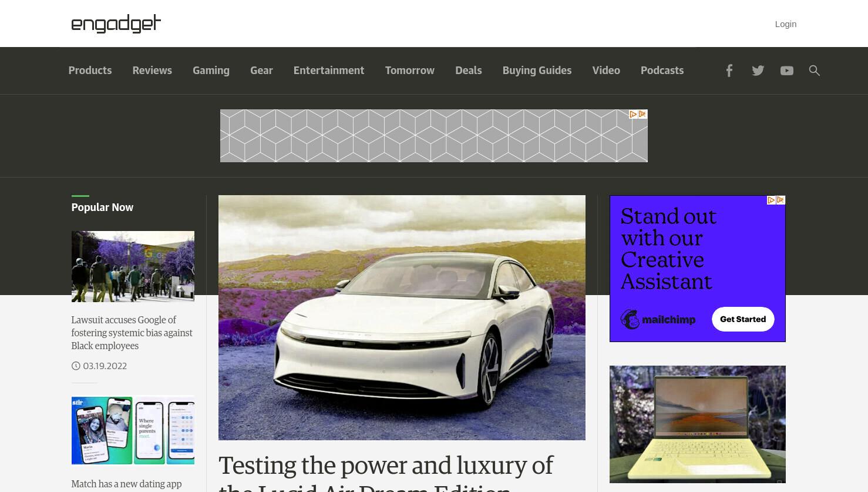Click the Login link
868x492 pixels.
(786, 24)
